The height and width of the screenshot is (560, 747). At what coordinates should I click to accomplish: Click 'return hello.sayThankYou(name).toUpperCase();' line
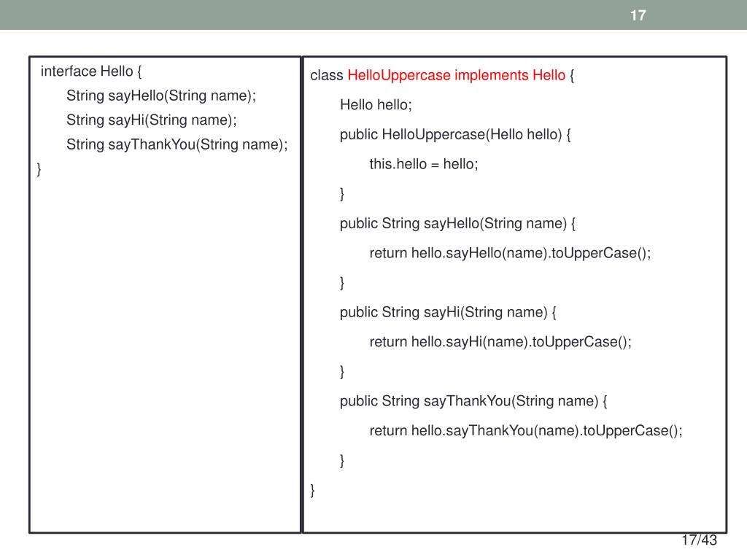(526, 431)
